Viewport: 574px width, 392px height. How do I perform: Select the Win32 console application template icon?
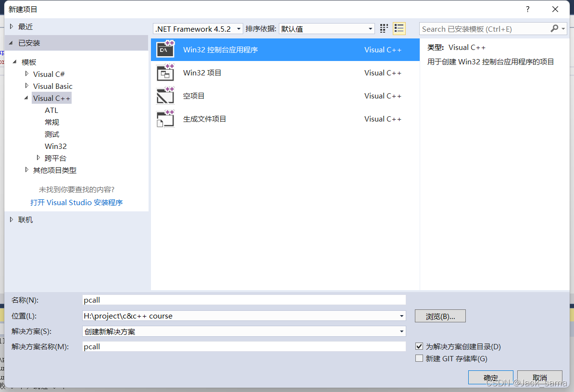165,49
